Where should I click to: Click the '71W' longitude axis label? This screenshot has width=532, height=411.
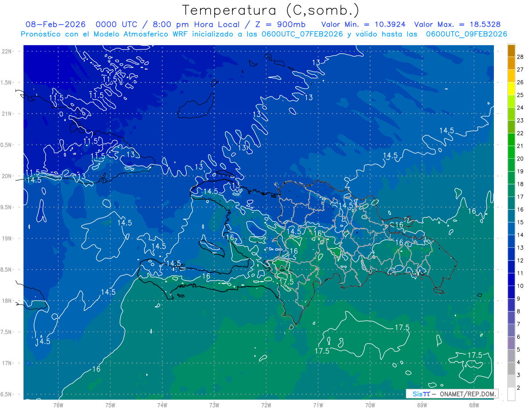318,405
